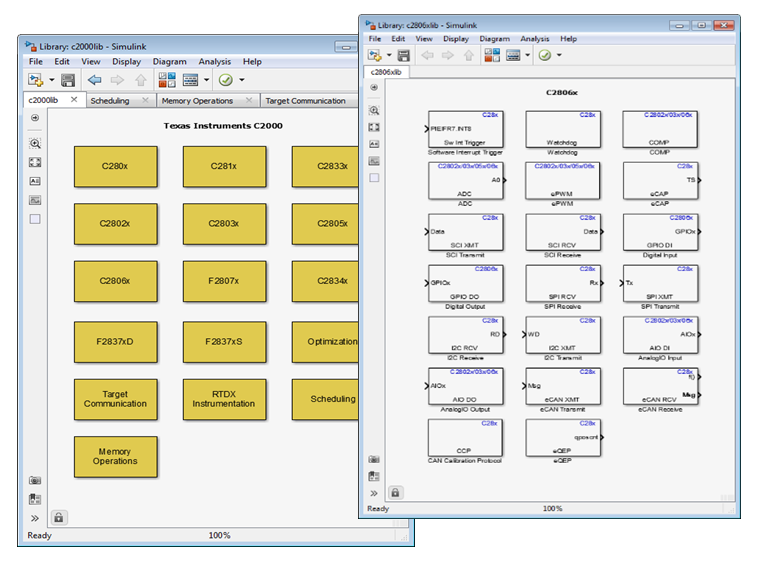The image size is (761, 562).
Task: Open the F2837xD library block
Action: (116, 342)
